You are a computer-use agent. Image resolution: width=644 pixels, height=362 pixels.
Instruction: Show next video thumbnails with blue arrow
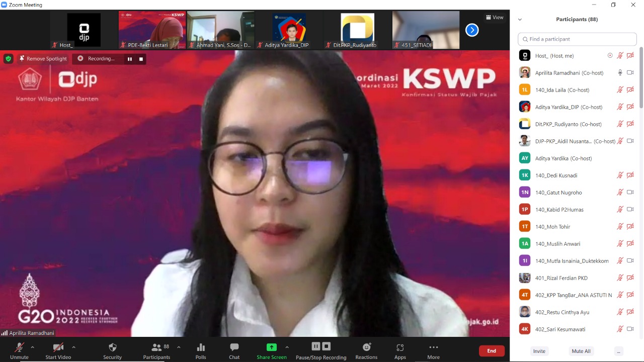pyautogui.click(x=472, y=30)
